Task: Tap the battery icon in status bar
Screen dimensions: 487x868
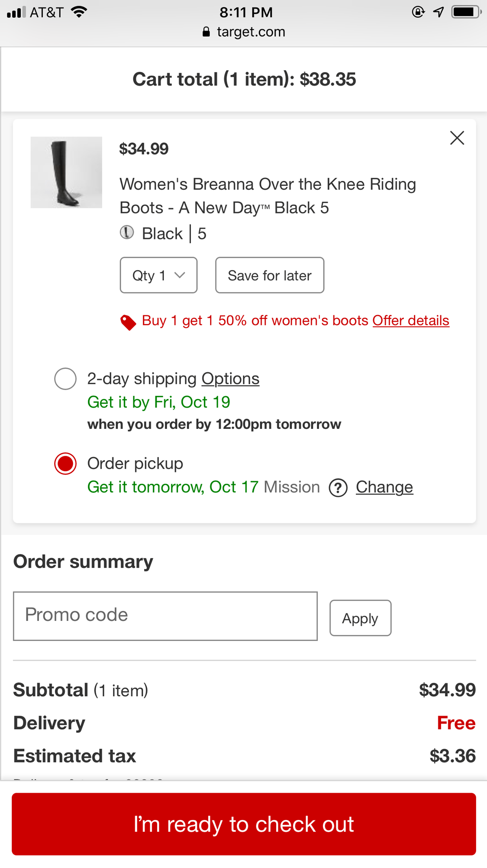Action: tap(466, 12)
